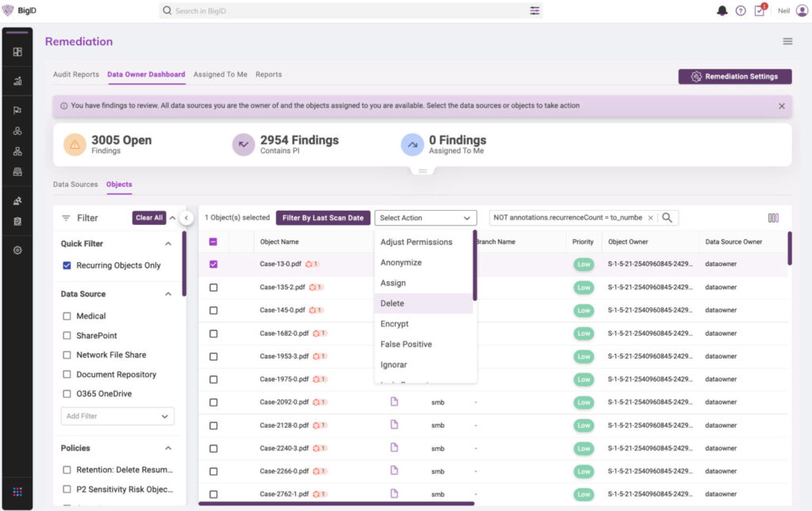Open the tasks icon with red badge
The width and height of the screenshot is (812, 511).
[x=760, y=10]
